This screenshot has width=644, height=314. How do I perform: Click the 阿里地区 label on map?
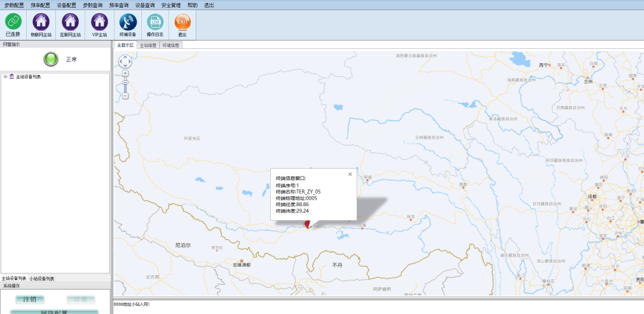(192, 139)
